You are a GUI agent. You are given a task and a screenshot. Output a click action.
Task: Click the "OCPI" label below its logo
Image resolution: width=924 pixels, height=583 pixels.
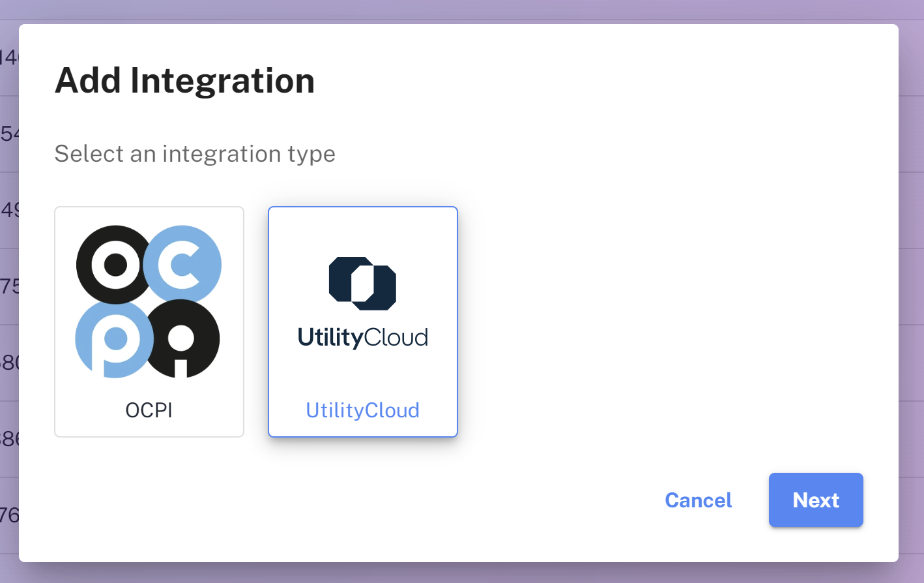point(149,410)
